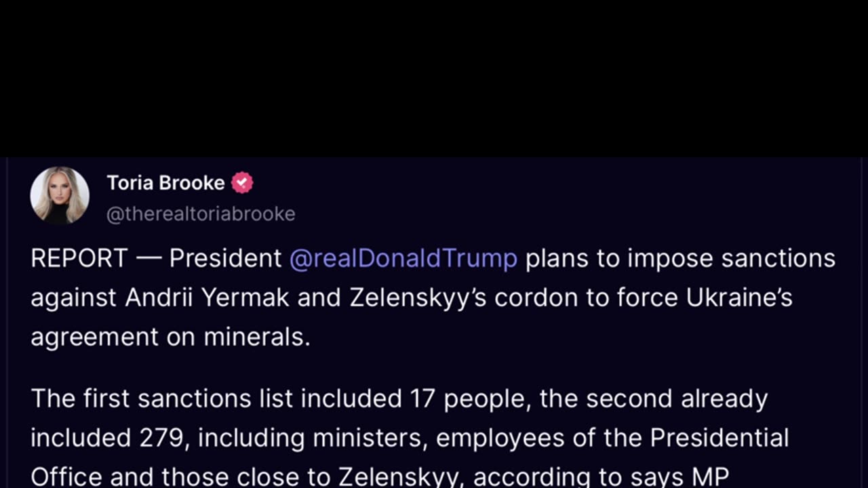Click the text "agreement on minerals."
868x488 pixels.
170,337
